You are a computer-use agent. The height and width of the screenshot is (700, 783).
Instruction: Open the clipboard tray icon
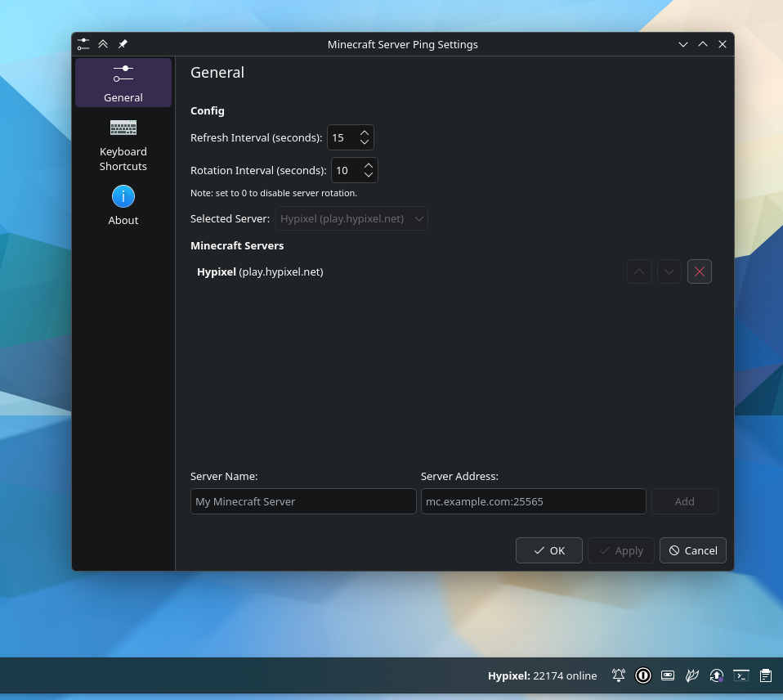(766, 676)
